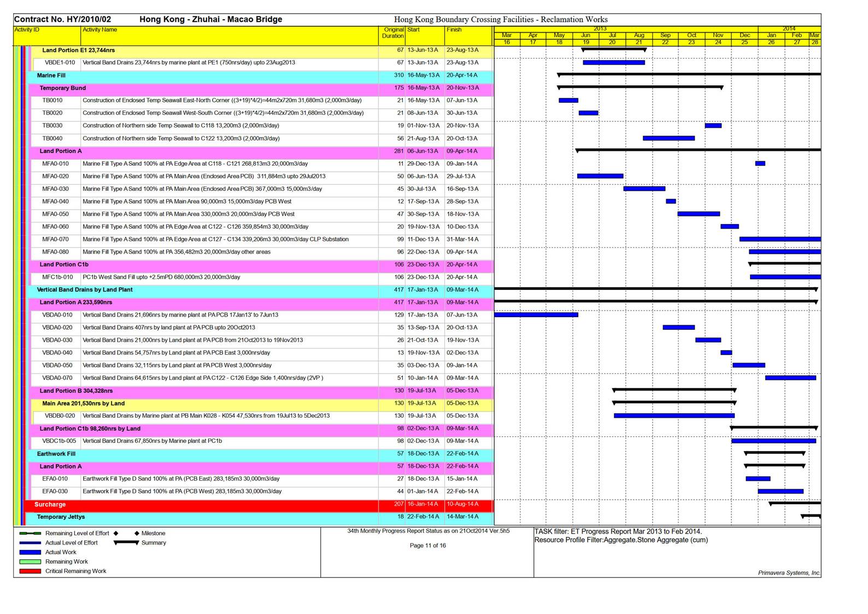
Task: Click the blue Gantt bar for TB0040
Action: [669, 138]
